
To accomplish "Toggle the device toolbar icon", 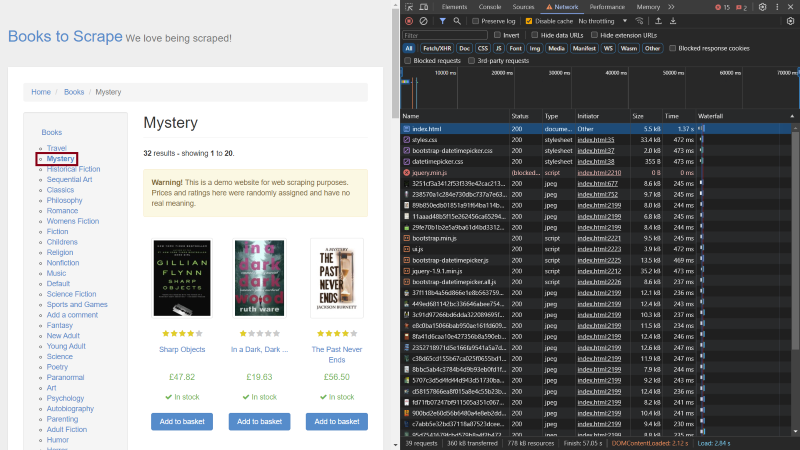I will tap(425, 6).
